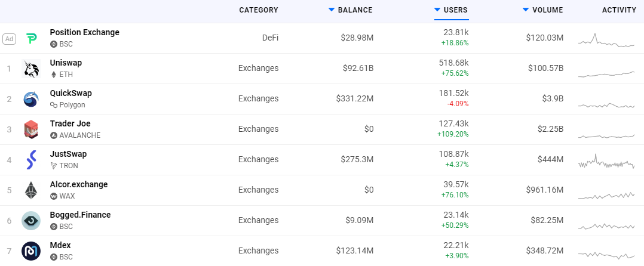
Task: Click the Category column header
Action: coord(258,10)
